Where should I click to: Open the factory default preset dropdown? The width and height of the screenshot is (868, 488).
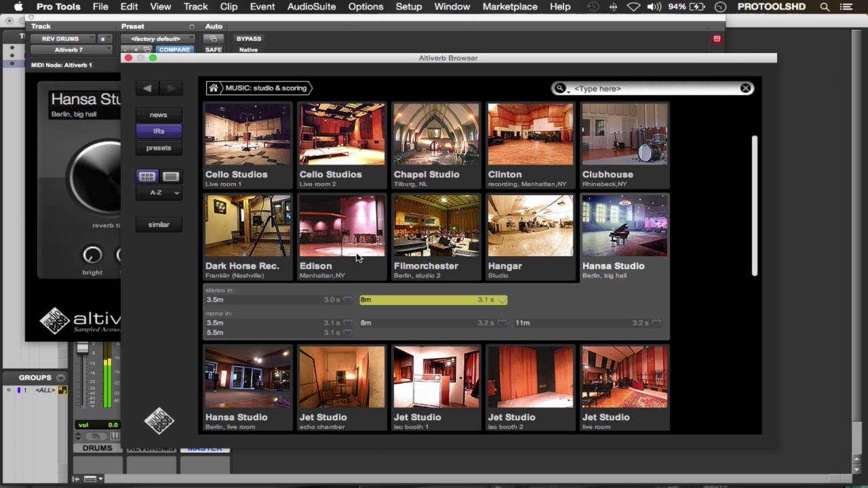tap(157, 39)
